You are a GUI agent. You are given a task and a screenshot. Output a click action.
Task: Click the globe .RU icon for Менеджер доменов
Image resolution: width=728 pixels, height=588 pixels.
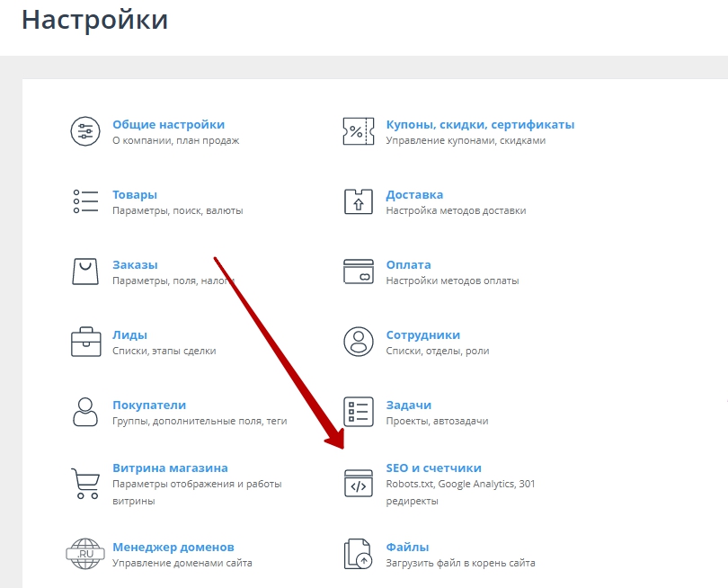(85, 554)
